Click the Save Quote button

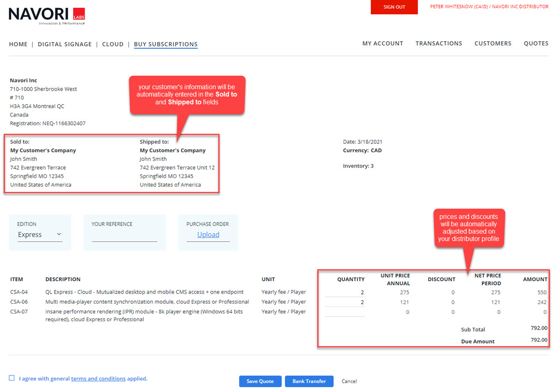point(260,381)
